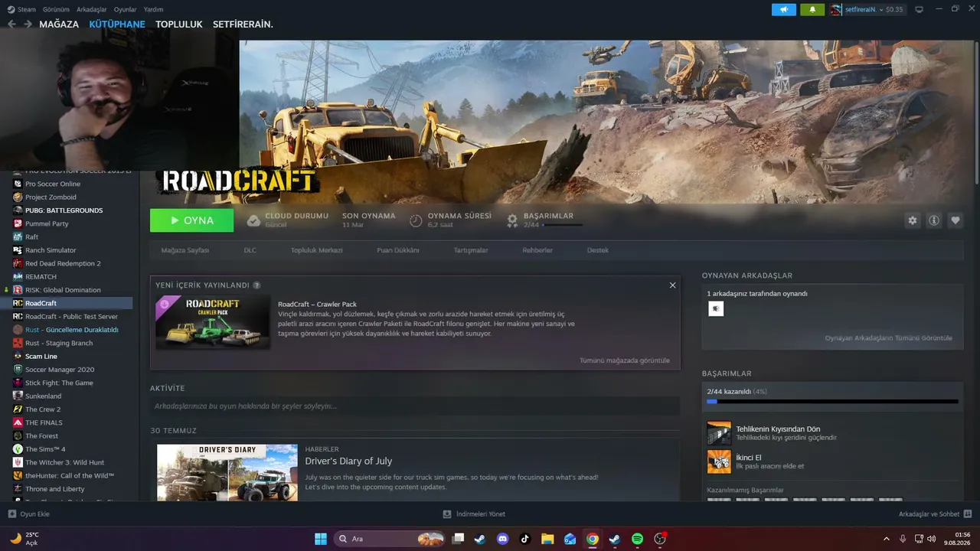Switch to Google Chrome in taskbar
Viewport: 980px width, 551px height.
click(x=592, y=539)
